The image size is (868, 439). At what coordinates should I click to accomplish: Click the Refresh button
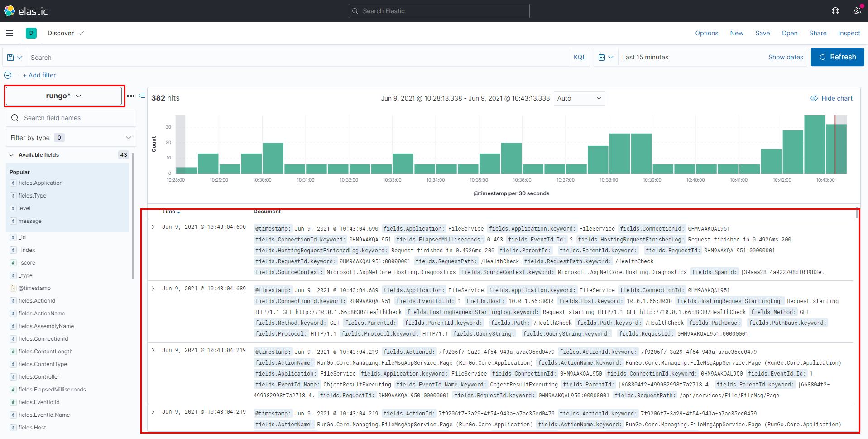point(837,57)
